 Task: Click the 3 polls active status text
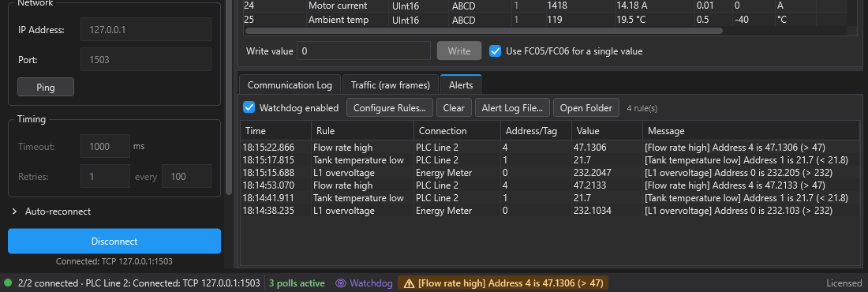(297, 283)
